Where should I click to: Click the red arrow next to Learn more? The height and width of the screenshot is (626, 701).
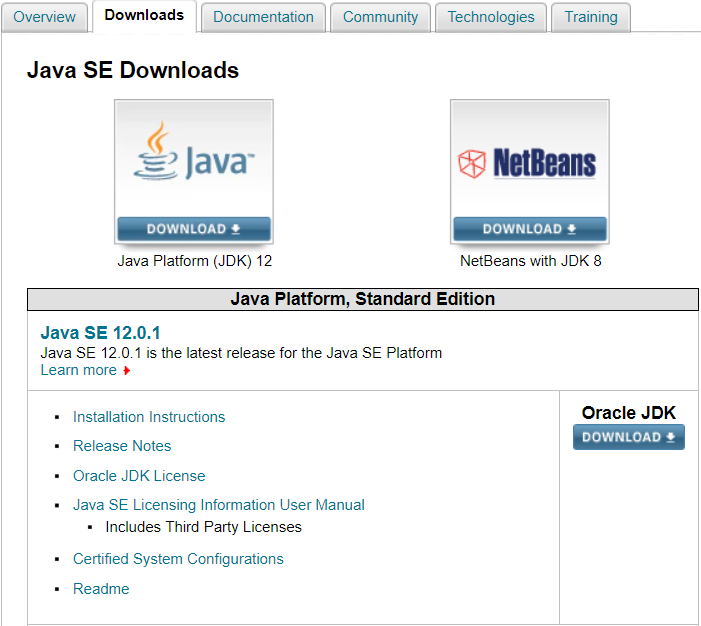pyautogui.click(x=127, y=371)
